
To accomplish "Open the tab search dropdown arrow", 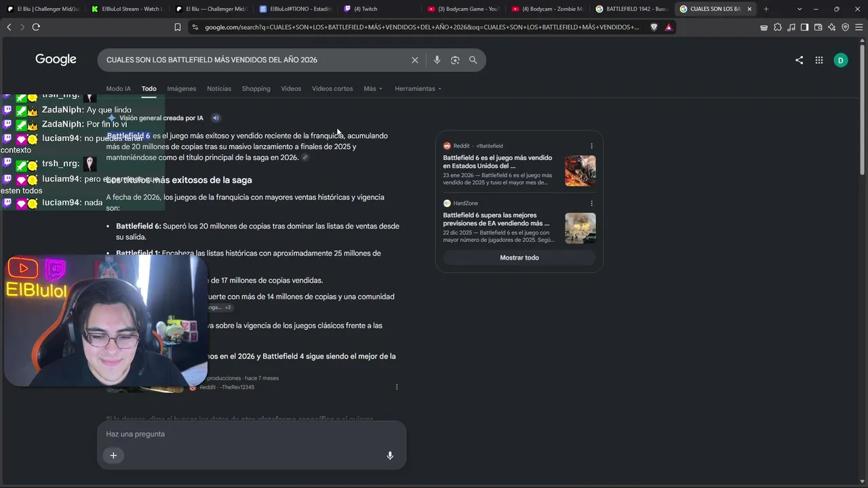I will (x=800, y=9).
